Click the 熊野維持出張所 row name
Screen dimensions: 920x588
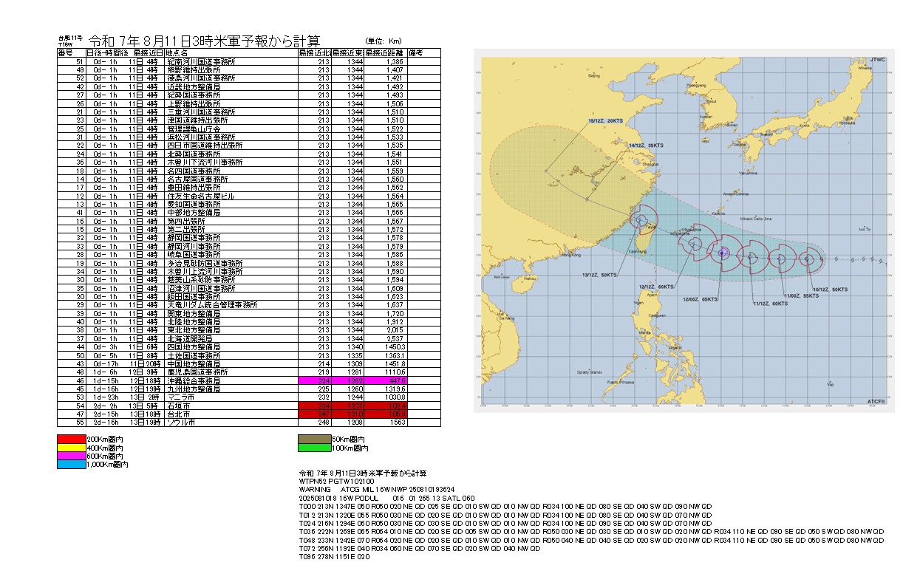(194, 69)
